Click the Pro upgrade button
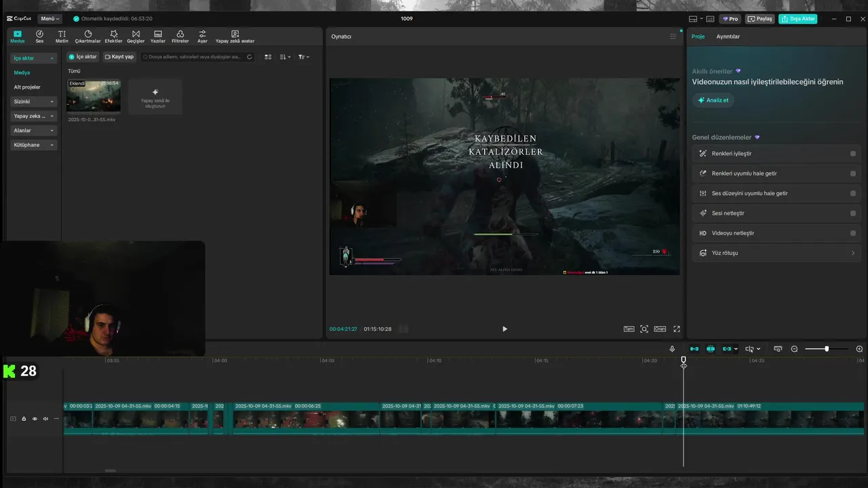The width and height of the screenshot is (868, 488). (x=730, y=19)
